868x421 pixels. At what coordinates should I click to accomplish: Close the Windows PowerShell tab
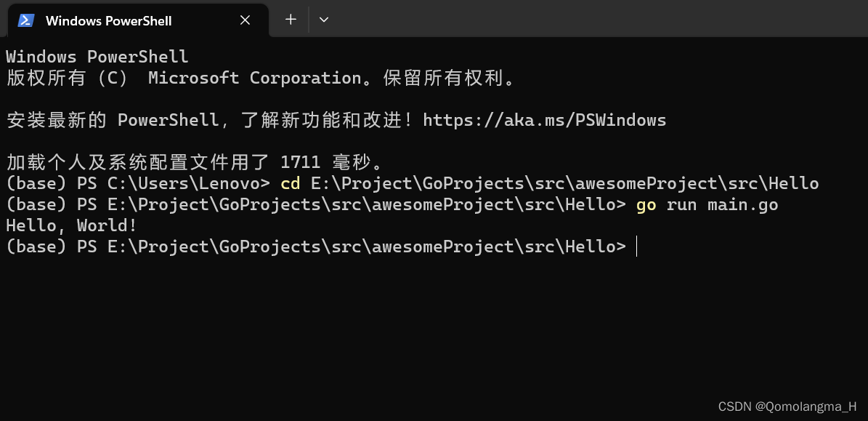(x=246, y=20)
